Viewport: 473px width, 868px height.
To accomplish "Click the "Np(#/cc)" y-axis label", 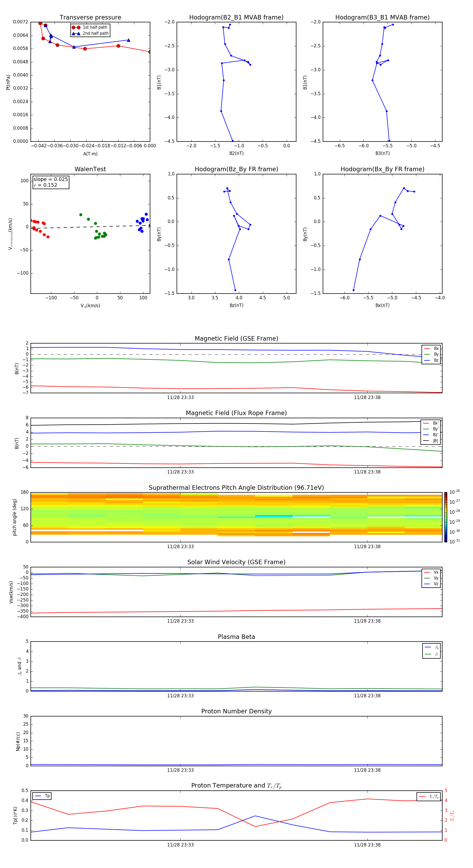I will coord(18,741).
